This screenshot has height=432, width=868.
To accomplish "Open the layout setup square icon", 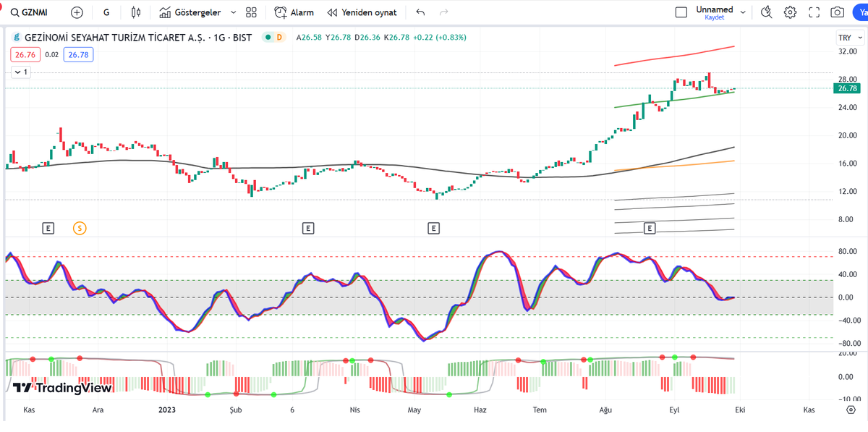I will pos(681,12).
